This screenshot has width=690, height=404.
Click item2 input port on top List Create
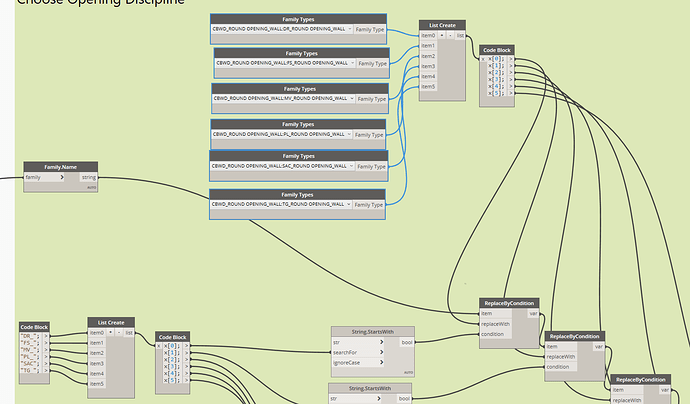pyautogui.click(x=428, y=56)
